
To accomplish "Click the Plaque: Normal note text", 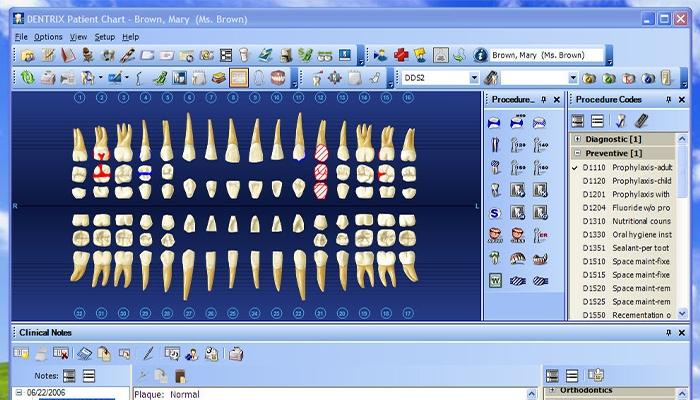I will pyautogui.click(x=167, y=395).
